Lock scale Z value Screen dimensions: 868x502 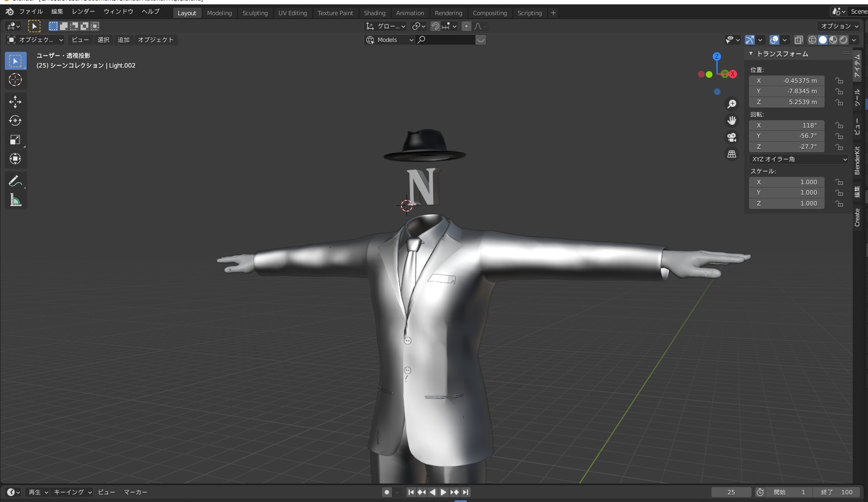click(839, 204)
